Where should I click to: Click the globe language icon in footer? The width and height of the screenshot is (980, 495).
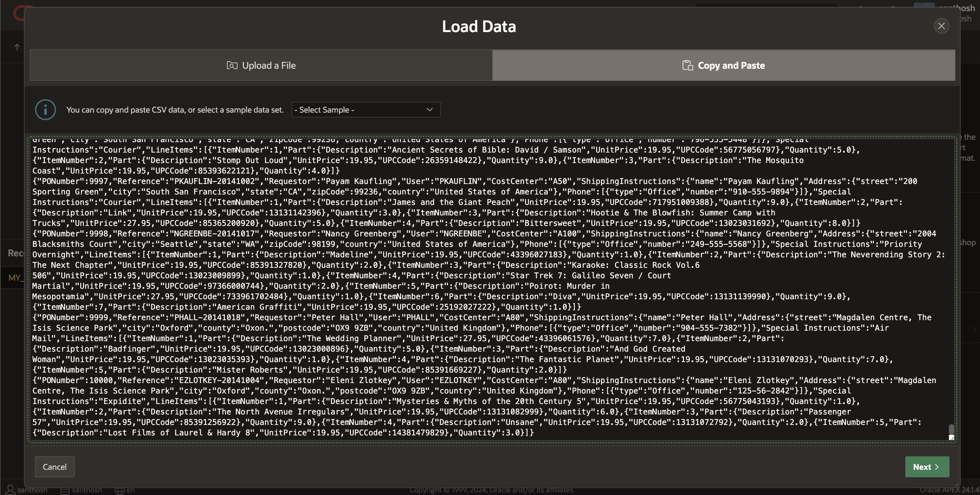coord(120,490)
